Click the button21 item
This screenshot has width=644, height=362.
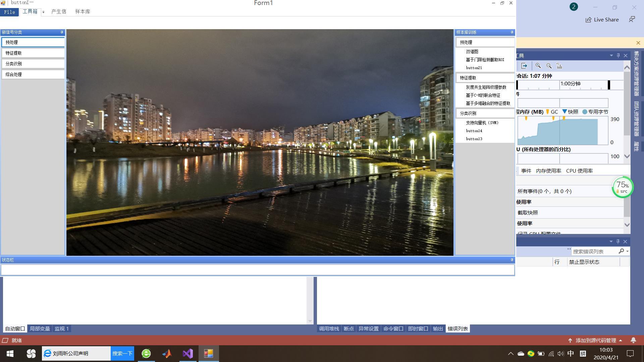tap(474, 68)
